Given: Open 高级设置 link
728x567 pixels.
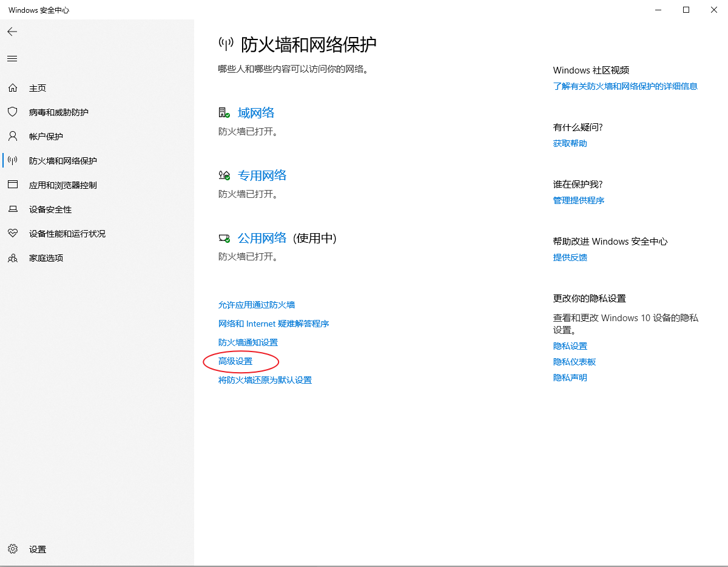Looking at the screenshot, I should (235, 361).
